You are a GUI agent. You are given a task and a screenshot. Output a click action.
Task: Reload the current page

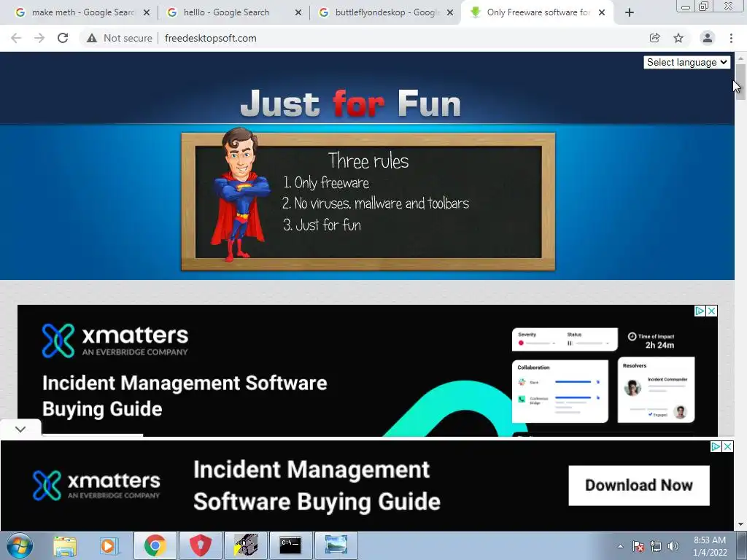[63, 38]
